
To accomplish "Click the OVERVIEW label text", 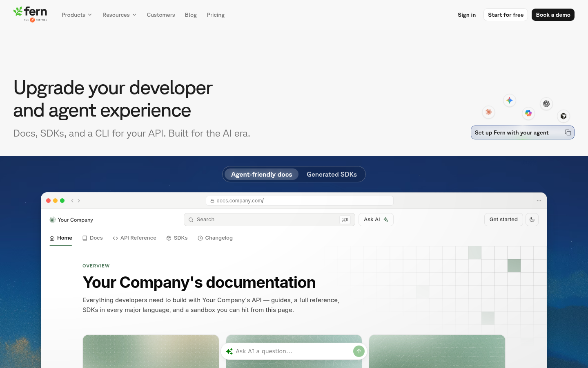I will pos(96,266).
